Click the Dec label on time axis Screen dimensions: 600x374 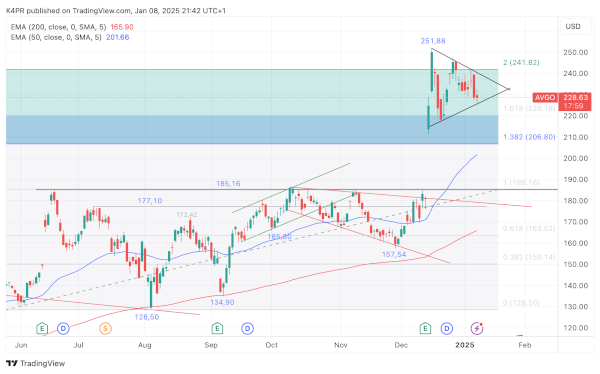[401, 345]
